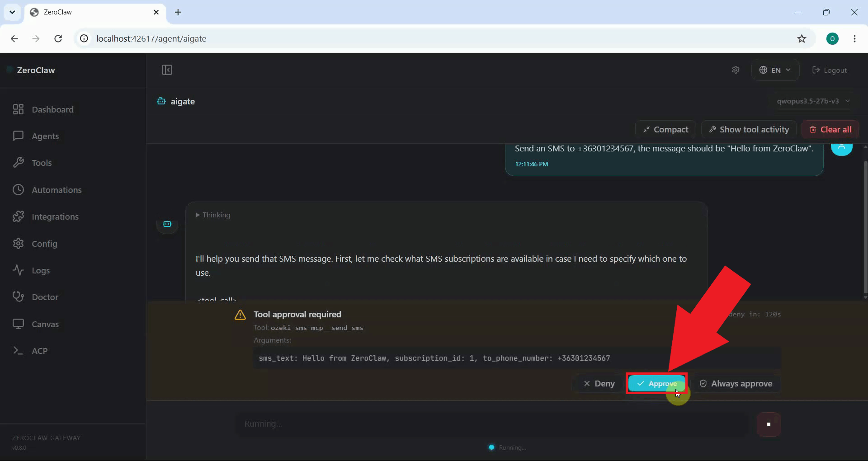The height and width of the screenshot is (461, 868).
Task: Open the qwopus3.5-27b-v3 model dropdown
Action: (x=813, y=101)
